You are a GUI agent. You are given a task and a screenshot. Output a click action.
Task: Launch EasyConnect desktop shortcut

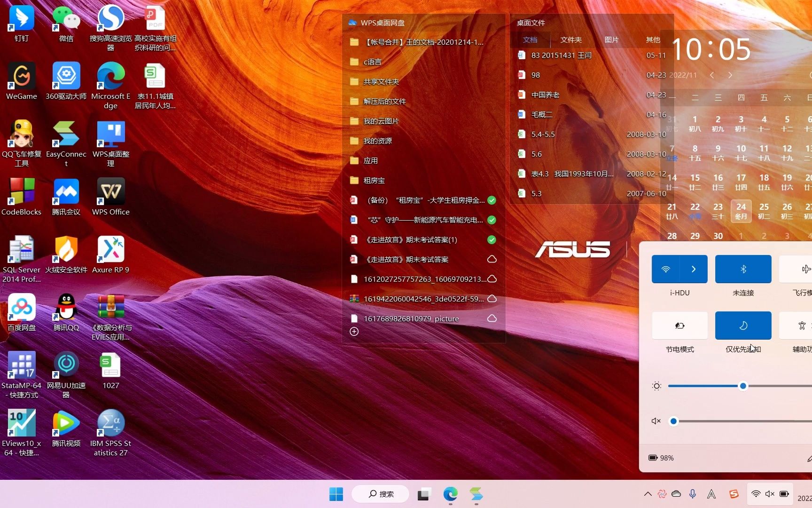click(66, 143)
